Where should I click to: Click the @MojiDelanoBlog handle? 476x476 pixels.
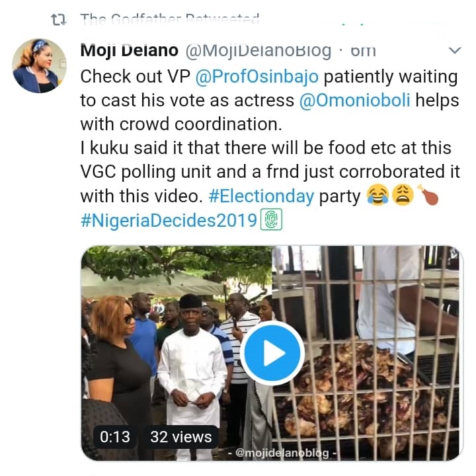pyautogui.click(x=257, y=50)
